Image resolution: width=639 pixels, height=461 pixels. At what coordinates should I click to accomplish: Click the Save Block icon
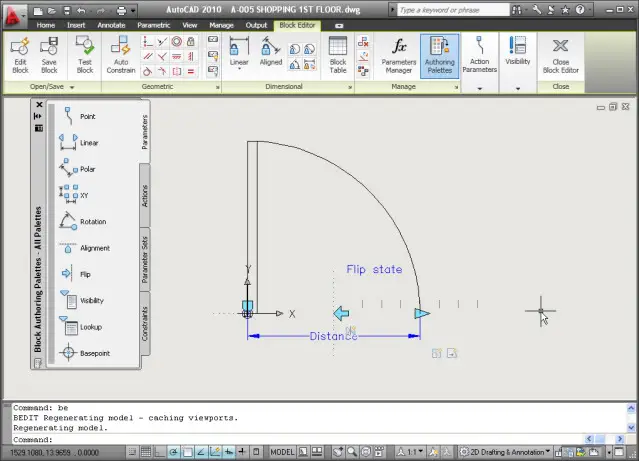49,55
